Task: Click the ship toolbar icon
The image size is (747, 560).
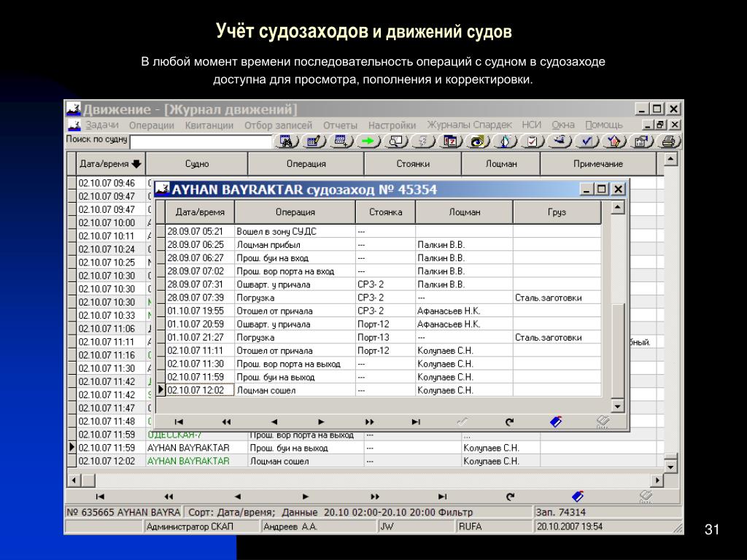Action: point(560,141)
